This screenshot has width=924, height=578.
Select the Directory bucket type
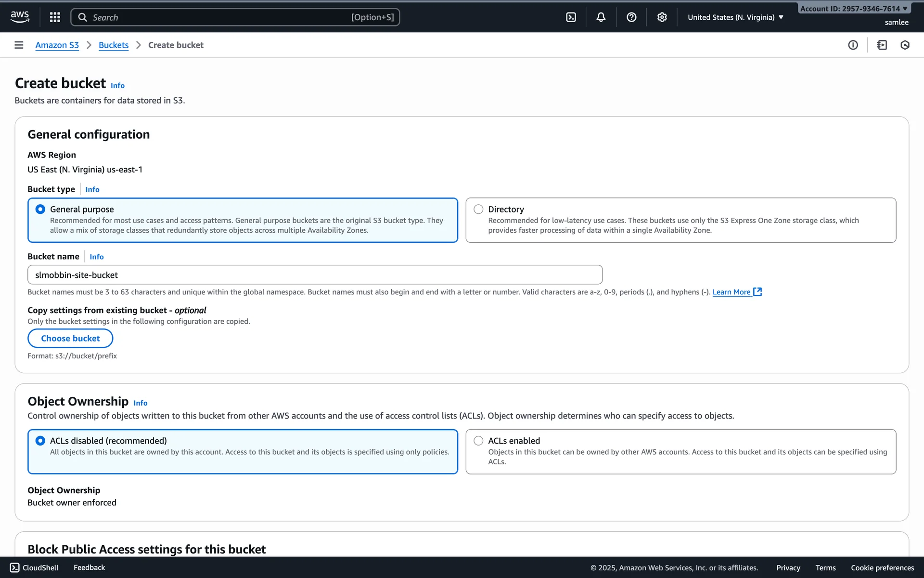point(478,209)
